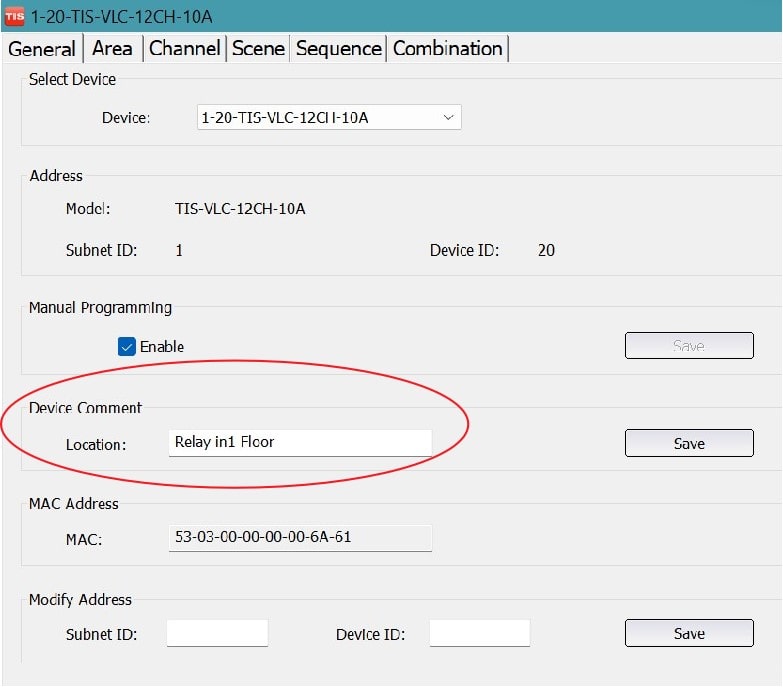783x687 pixels.
Task: Click the Save button in Device Comment
Action: [689, 443]
